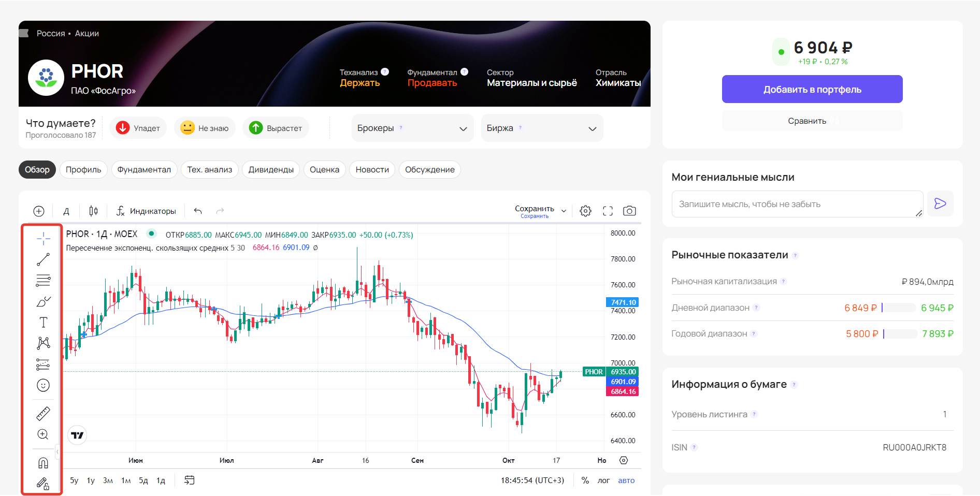980x496 pixels.
Task: Vote Упадет for the stock
Action: pos(138,128)
